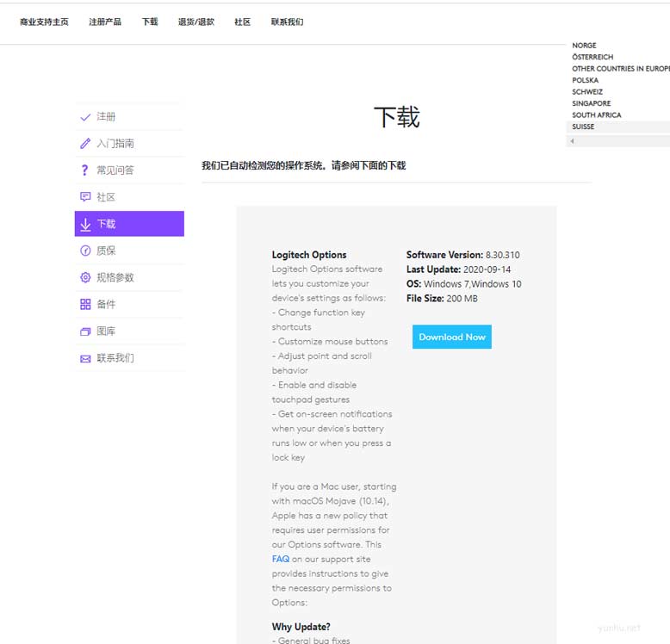
Task: Click the warranty circle icon beside 质保
Action: tap(85, 251)
